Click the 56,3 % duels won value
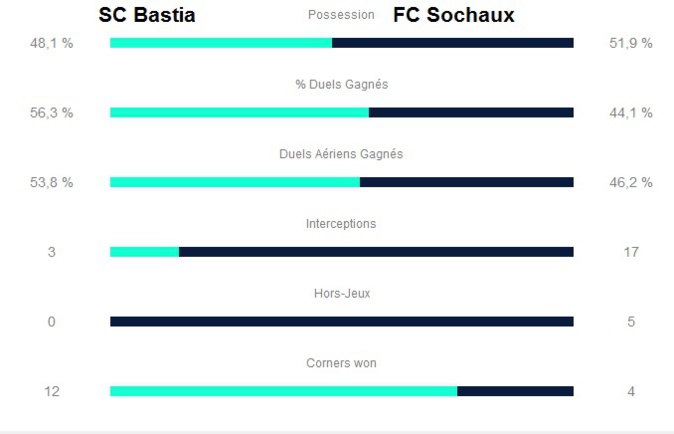The width and height of the screenshot is (674, 434). [52, 113]
